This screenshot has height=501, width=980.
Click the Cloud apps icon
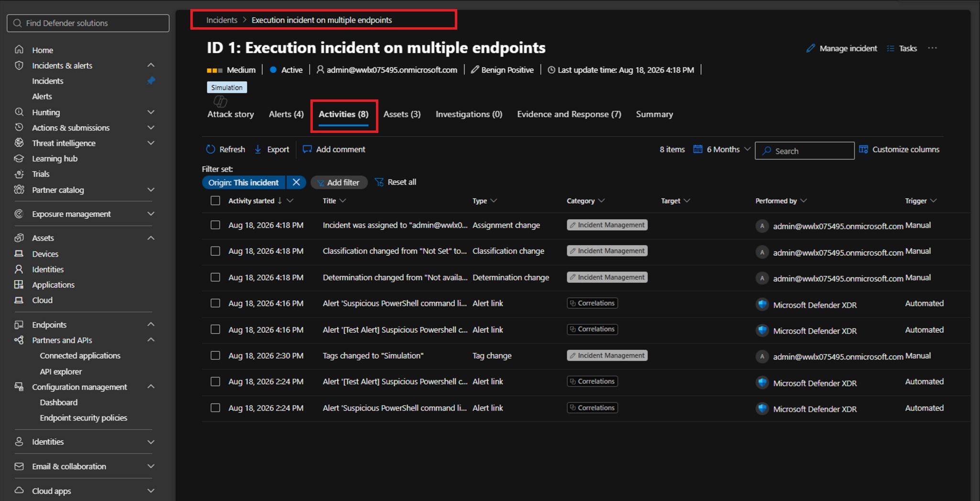tap(19, 490)
